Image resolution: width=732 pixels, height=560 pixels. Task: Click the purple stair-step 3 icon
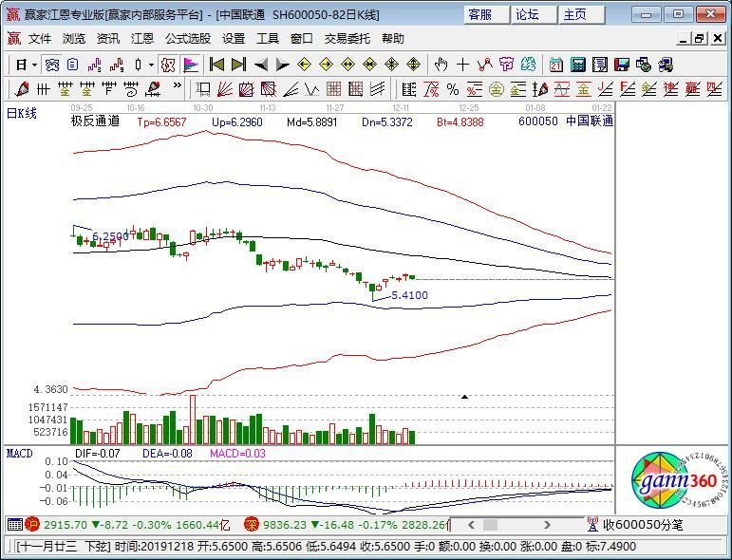pos(95,65)
